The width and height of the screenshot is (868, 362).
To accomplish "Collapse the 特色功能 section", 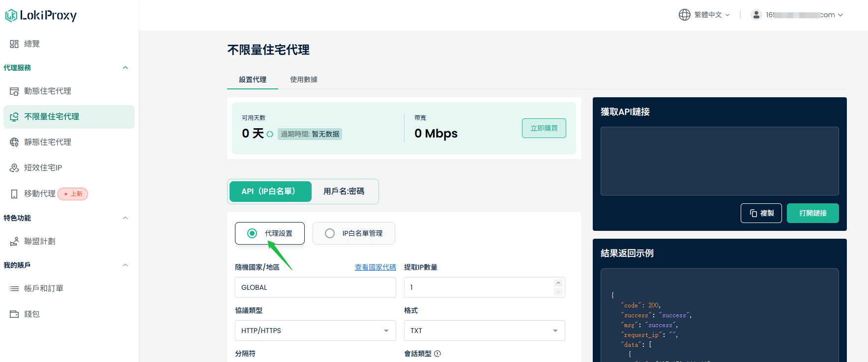I will [x=125, y=218].
